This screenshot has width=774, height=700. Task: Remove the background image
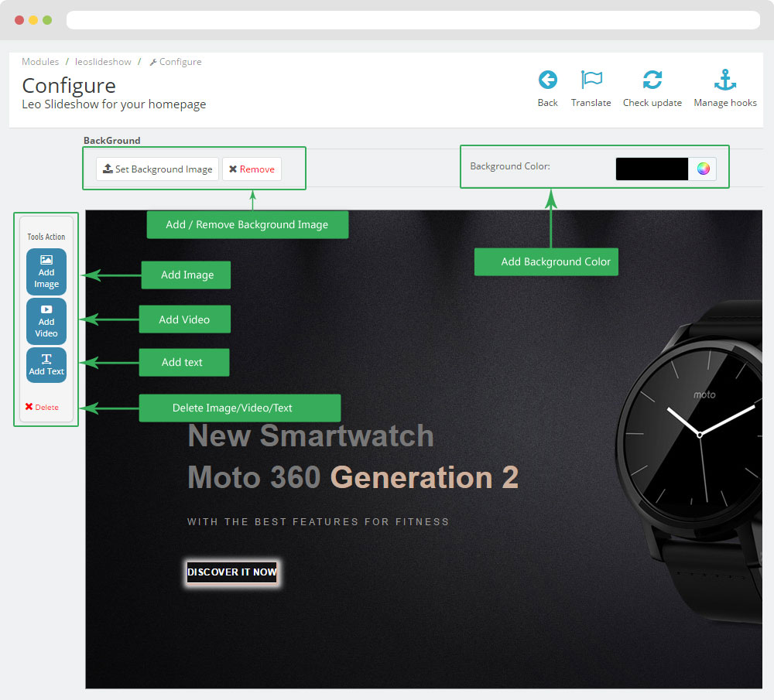pyautogui.click(x=252, y=169)
